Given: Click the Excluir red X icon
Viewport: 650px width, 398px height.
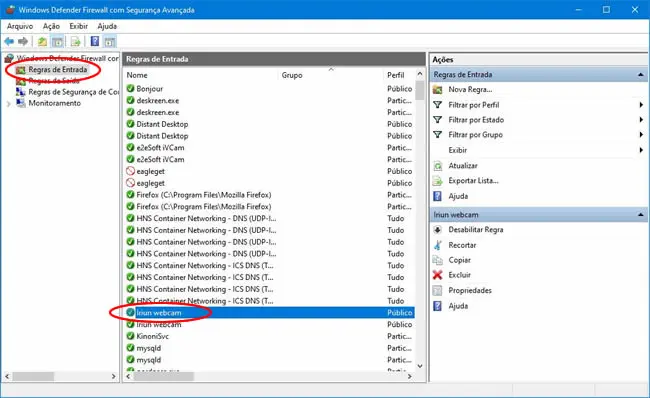Looking at the screenshot, I should coord(437,275).
